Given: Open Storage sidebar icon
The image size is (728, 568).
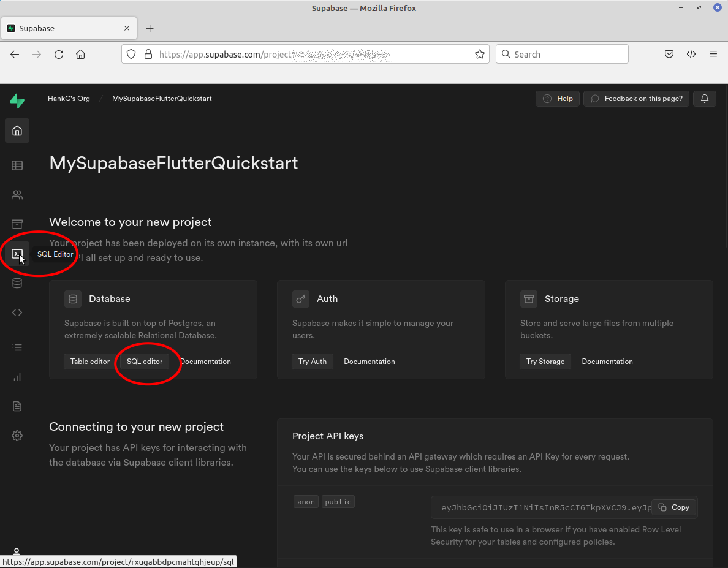Looking at the screenshot, I should tap(17, 224).
